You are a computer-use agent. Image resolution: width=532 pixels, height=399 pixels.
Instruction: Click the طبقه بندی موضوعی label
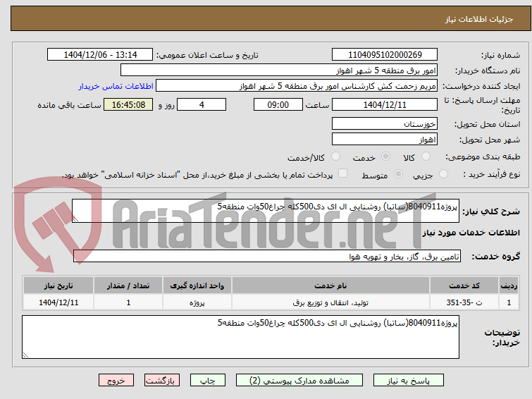click(483, 157)
